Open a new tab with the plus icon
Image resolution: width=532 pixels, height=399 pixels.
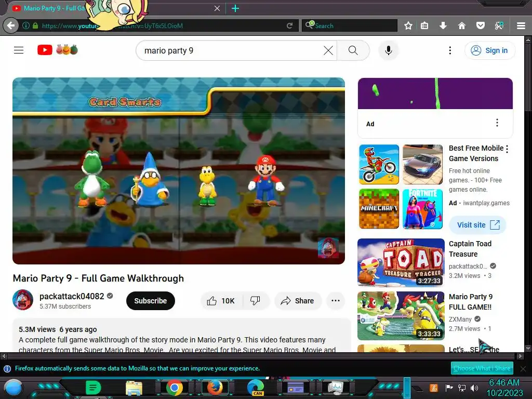[x=235, y=8]
